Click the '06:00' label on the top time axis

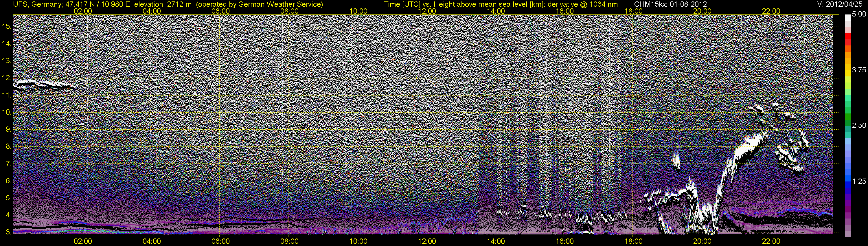[x=220, y=11]
